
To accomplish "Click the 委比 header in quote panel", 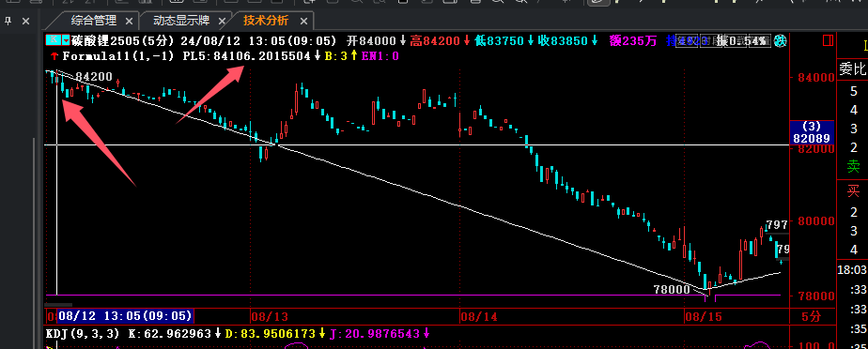I will (853, 69).
